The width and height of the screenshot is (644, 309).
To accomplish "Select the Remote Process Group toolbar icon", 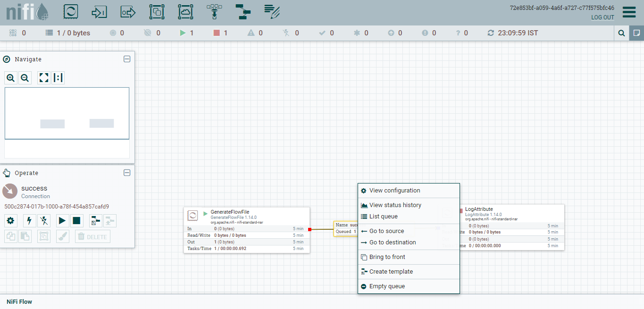I will (185, 12).
